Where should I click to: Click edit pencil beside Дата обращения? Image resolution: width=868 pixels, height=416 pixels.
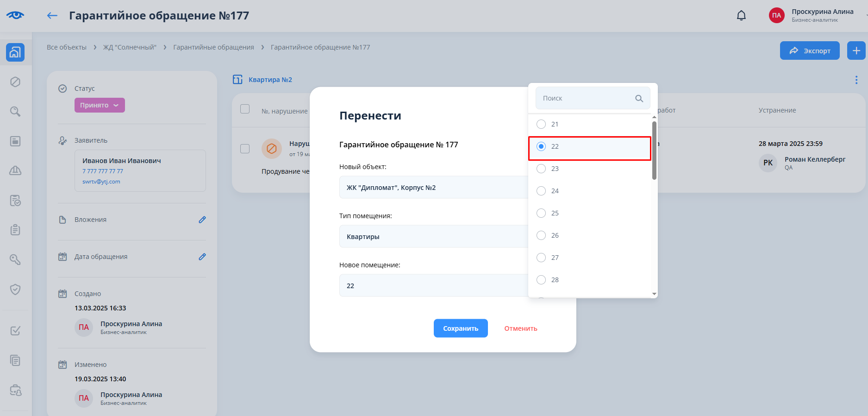202,257
